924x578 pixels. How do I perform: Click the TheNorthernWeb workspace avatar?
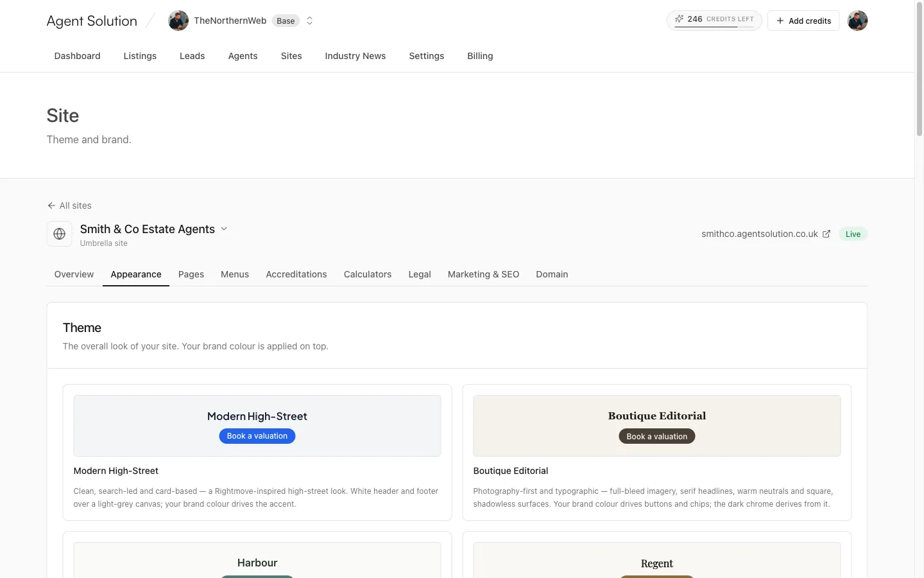coord(178,21)
